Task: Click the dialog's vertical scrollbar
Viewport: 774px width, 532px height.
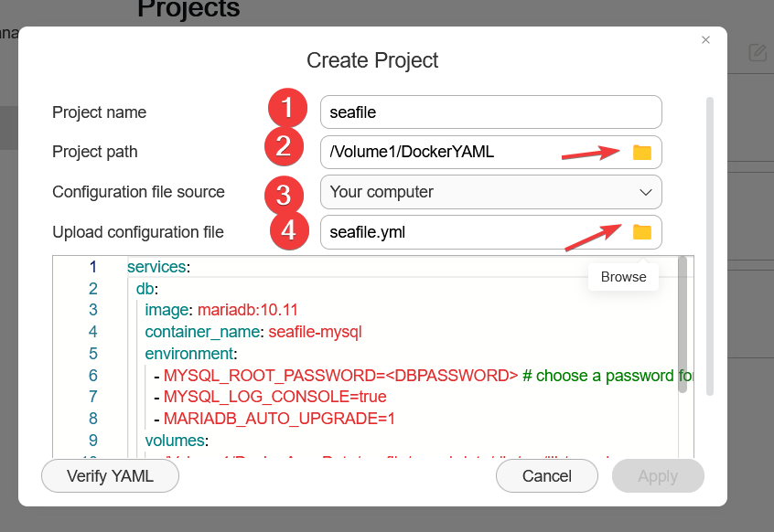Action: pyautogui.click(x=708, y=247)
